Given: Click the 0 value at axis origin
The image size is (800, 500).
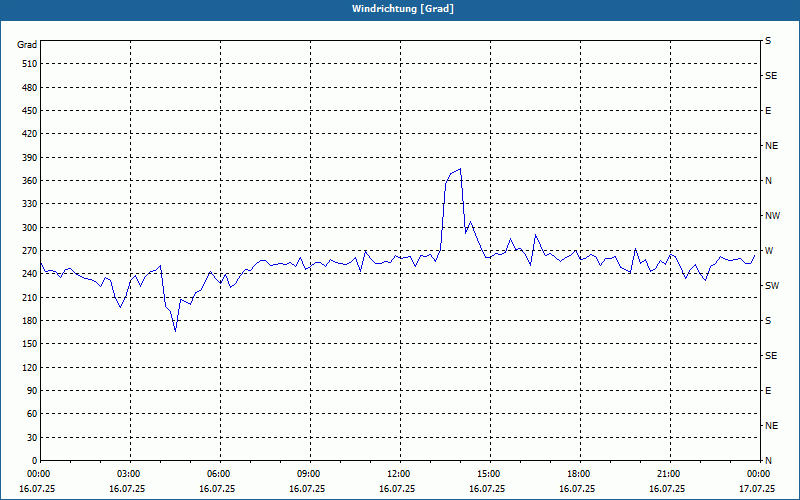Looking at the screenshot, I should point(33,461).
